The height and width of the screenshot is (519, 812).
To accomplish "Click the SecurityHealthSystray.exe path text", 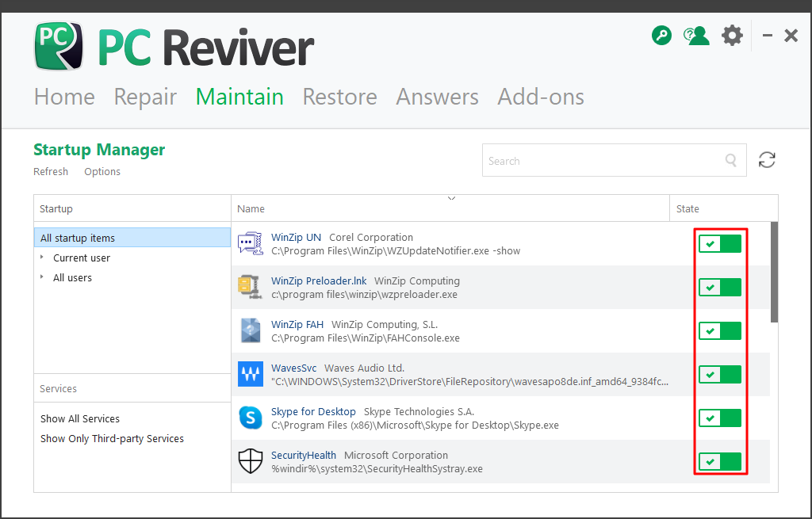I will [x=377, y=468].
